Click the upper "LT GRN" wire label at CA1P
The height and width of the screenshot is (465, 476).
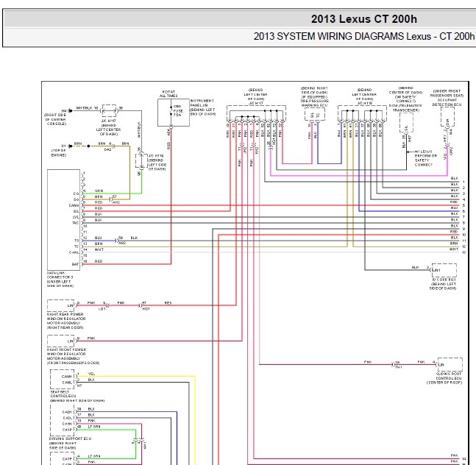94,427
